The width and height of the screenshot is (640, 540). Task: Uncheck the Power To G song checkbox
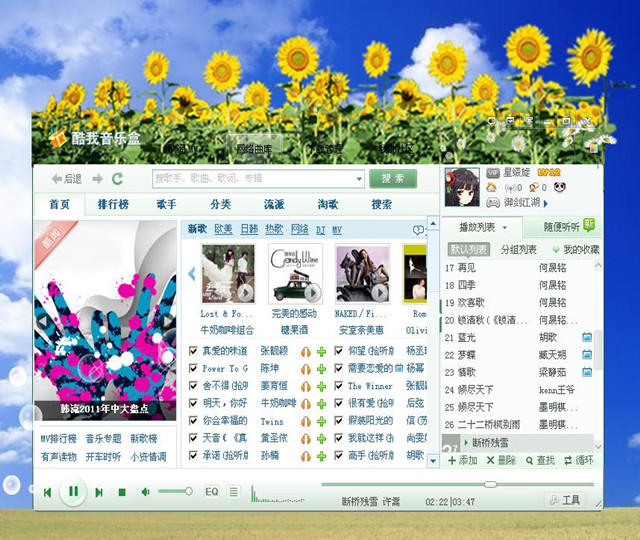tap(194, 368)
